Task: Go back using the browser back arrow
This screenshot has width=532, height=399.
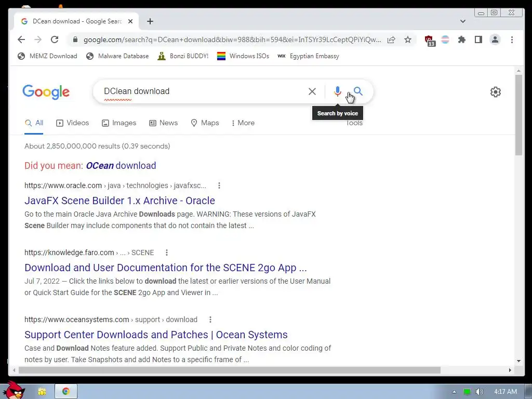Action: [x=21, y=39]
